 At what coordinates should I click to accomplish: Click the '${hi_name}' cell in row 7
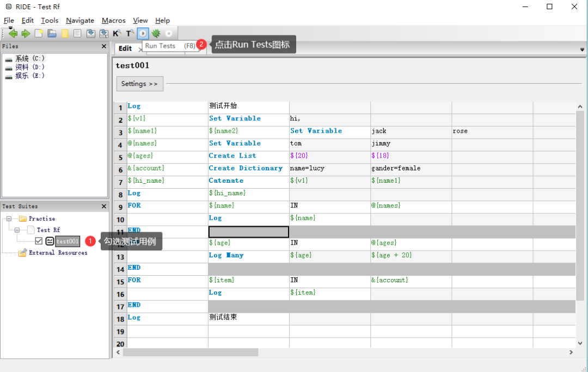pos(167,182)
